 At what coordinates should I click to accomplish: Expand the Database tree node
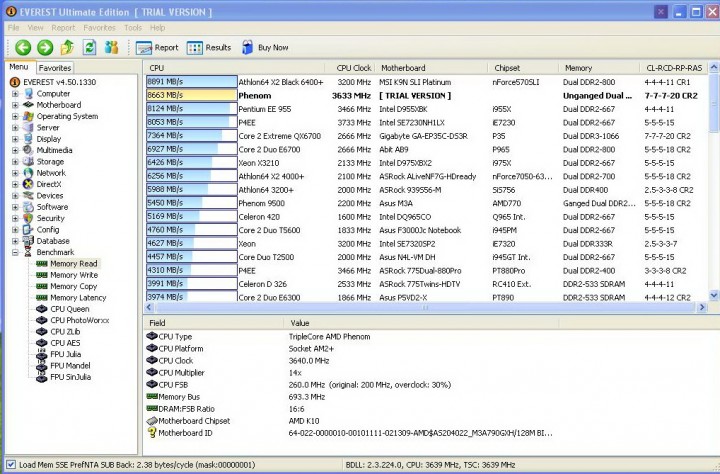(15, 241)
